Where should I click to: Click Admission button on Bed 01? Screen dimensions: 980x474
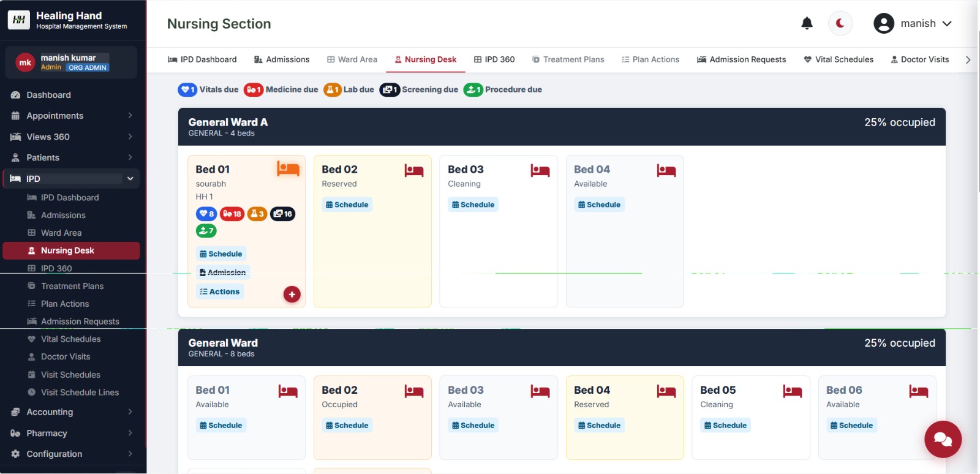click(223, 273)
